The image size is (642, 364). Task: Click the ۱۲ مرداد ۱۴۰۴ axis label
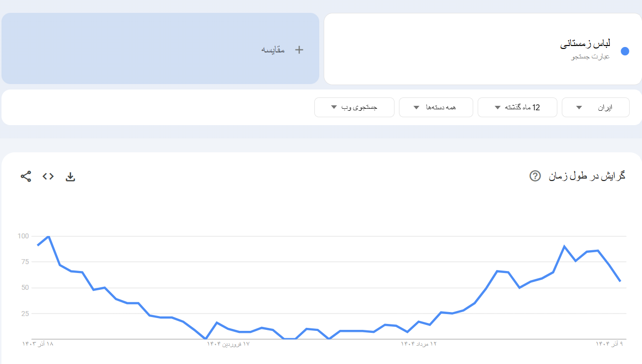pos(419,343)
